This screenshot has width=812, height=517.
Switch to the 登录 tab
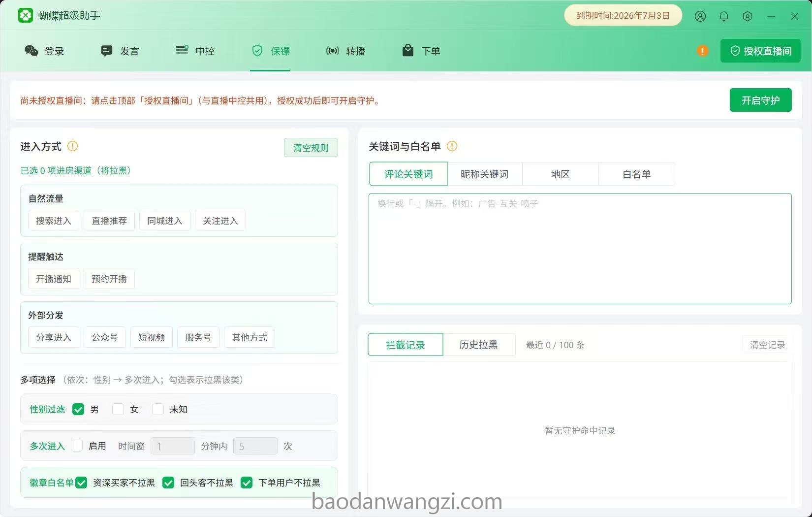(44, 51)
